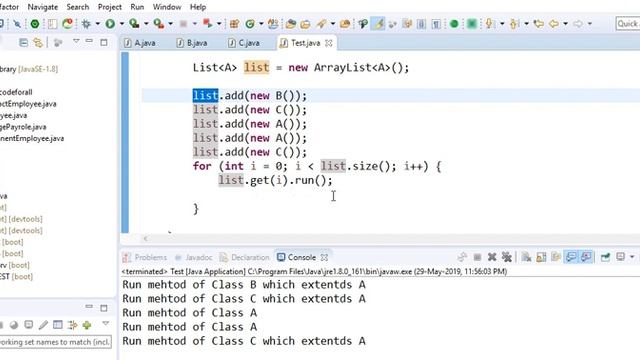The width and height of the screenshot is (640, 360).
Task: Click the Clear Console icon
Action: [526, 257]
